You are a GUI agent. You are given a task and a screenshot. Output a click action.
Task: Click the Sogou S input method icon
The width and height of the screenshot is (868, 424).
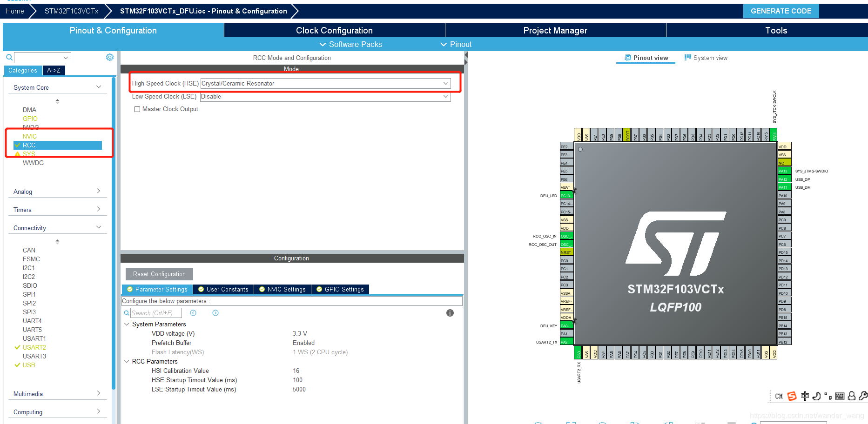point(792,396)
